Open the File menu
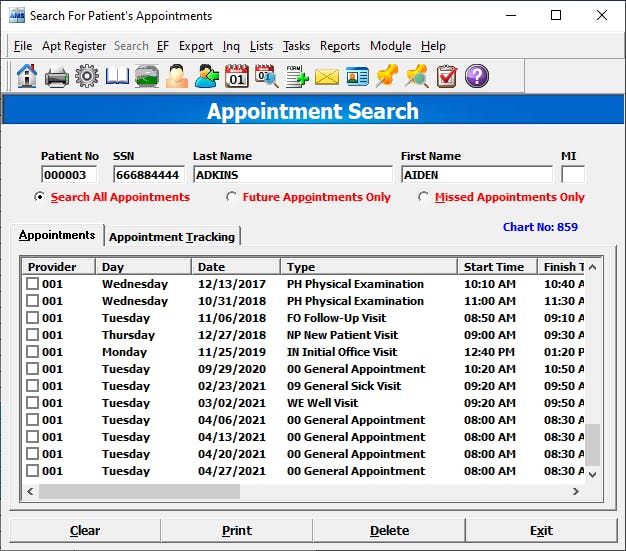Viewport: 626px width, 551px height. click(23, 46)
